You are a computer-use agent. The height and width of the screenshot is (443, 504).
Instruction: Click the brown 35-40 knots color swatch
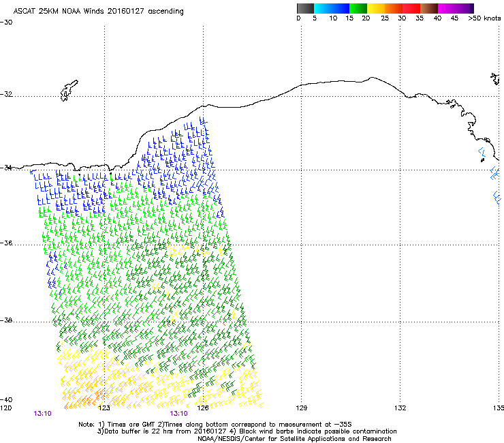(x=429, y=8)
